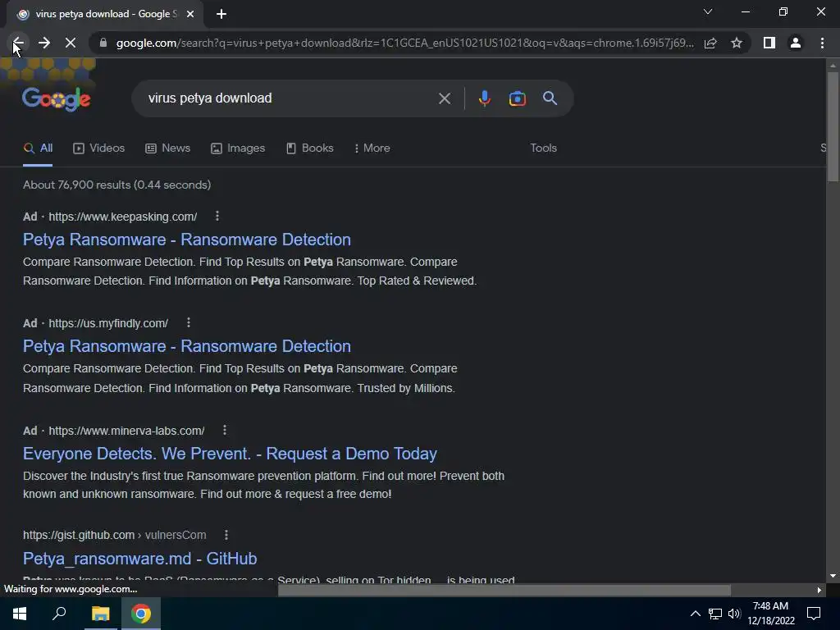Go back using the browser back arrow
Viewport: 840px width, 630px height.
point(18,43)
